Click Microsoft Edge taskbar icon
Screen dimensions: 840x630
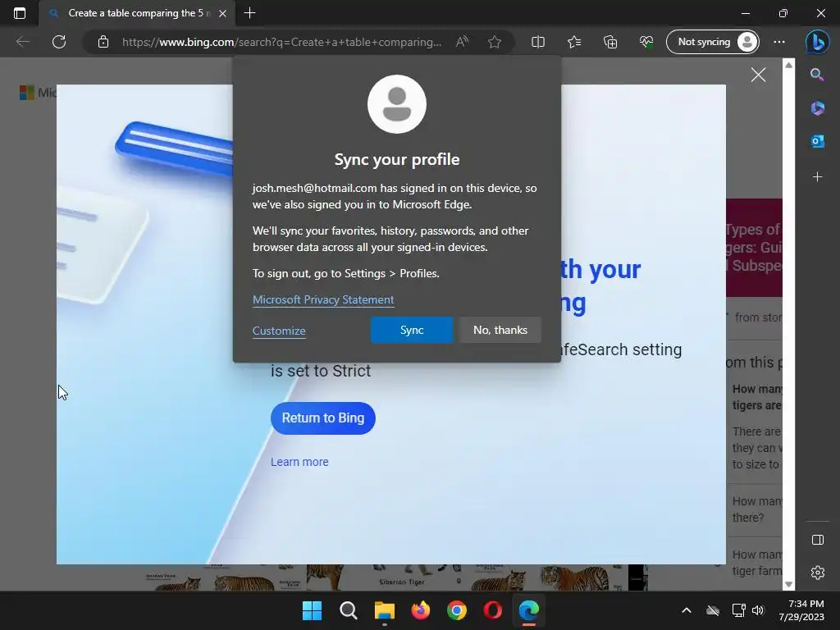click(529, 610)
